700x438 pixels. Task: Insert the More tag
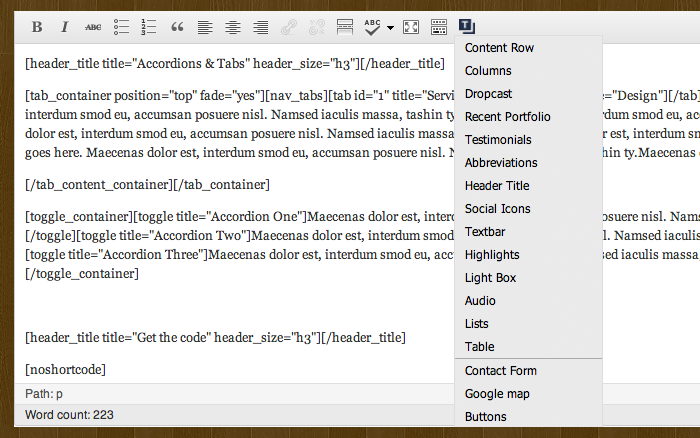click(345, 27)
